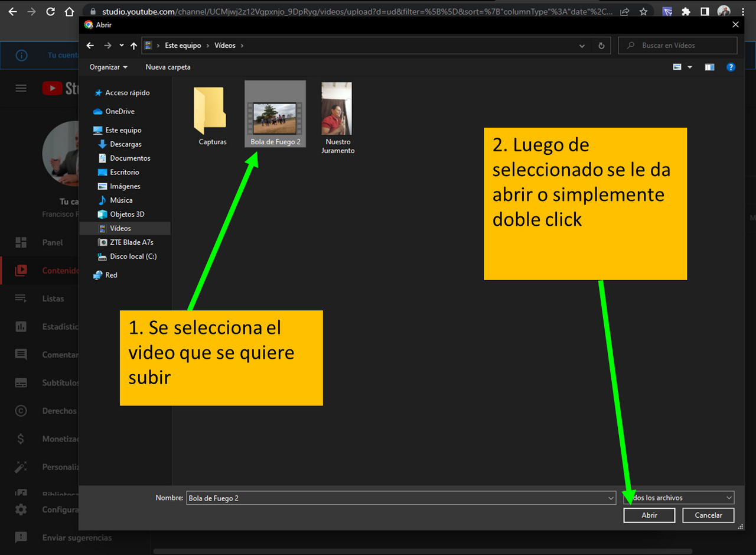Image resolution: width=756 pixels, height=555 pixels.
Task: Change the file view layout icon
Action: [x=677, y=67]
